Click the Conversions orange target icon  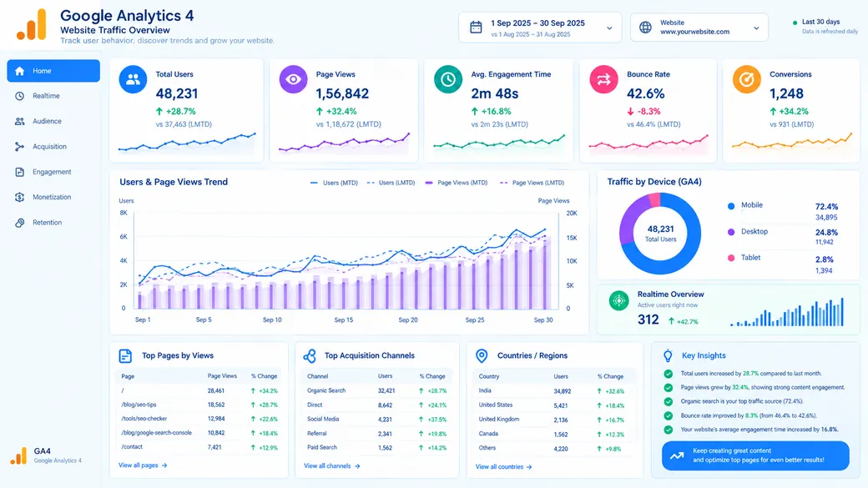(746, 80)
